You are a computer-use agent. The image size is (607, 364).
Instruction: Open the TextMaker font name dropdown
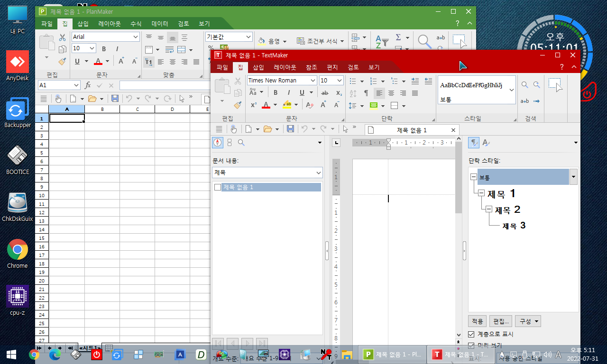coord(313,81)
